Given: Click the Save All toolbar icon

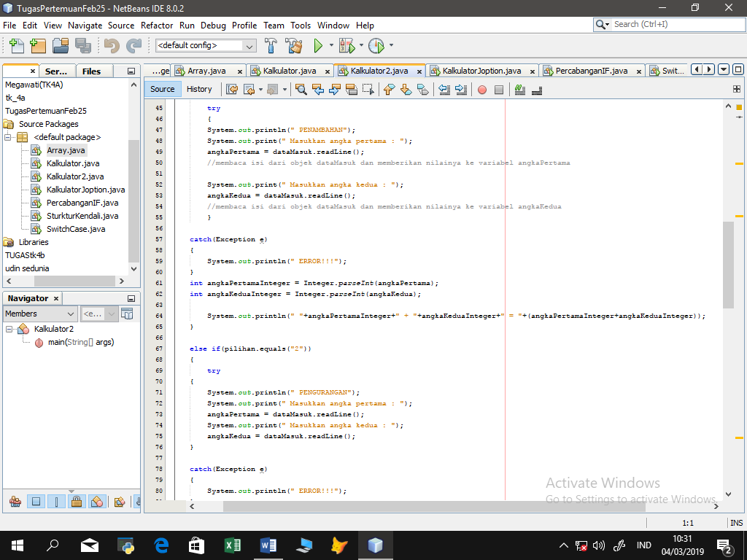Looking at the screenshot, I should coord(83,46).
